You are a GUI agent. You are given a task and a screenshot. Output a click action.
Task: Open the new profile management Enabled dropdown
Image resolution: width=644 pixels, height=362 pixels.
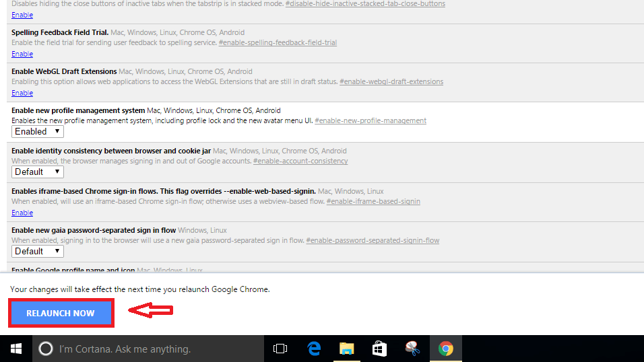coord(37,132)
